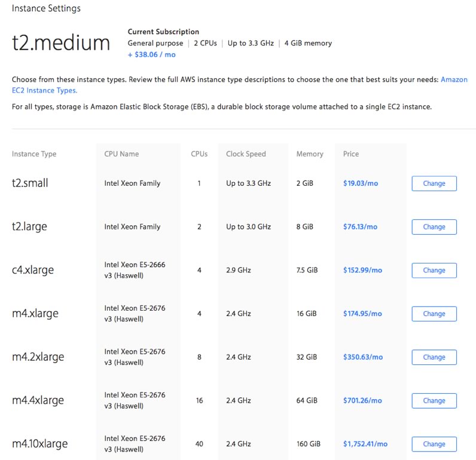Click the + $38.06 / mo subscription price
This screenshot has width=476, height=460.
[x=151, y=54]
